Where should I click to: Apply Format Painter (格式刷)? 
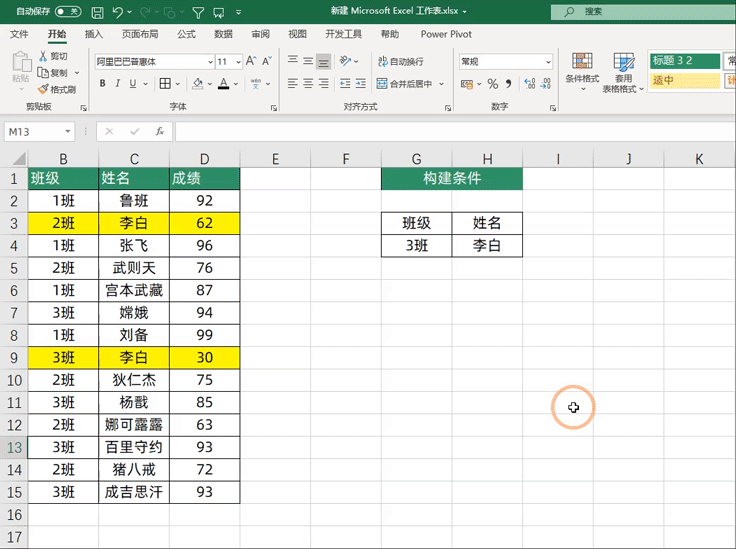coord(56,89)
